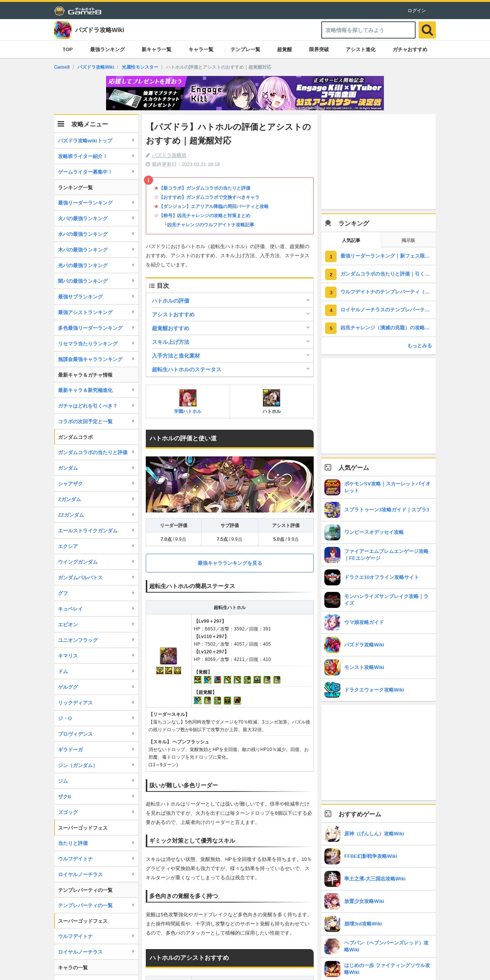Screen dimensions: 490x980
Task: Open 光属性モンスター breadcrumb link
Action: click(x=140, y=67)
